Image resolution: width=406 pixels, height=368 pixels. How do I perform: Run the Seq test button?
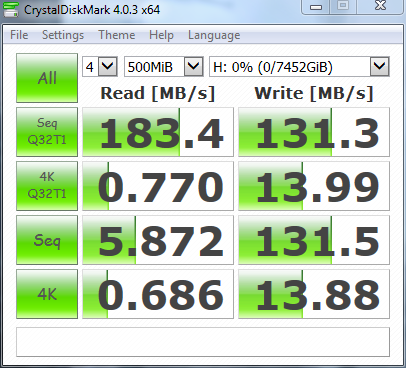(x=47, y=240)
